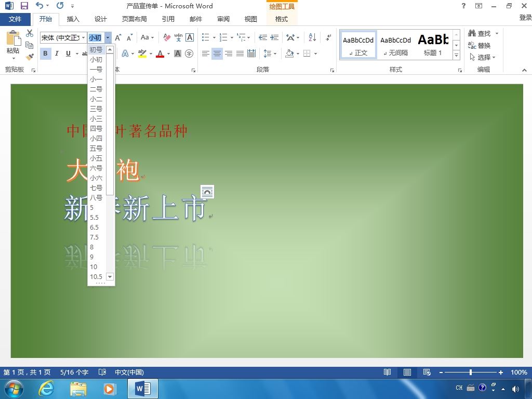This screenshot has width=532, height=399.
Task: Show or hide paragraph marks
Action: (x=328, y=37)
